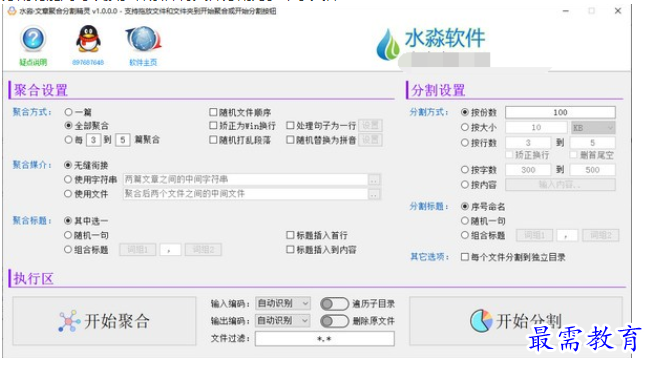Image resolution: width=650 pixels, height=370 pixels.
Task: Select the 每 3 到 5 篇聚合 radio
Action: (x=68, y=140)
